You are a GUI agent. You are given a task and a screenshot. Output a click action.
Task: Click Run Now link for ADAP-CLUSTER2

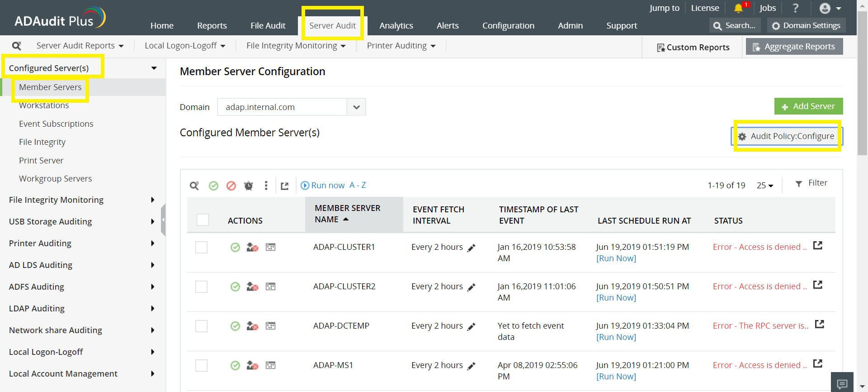616,298
